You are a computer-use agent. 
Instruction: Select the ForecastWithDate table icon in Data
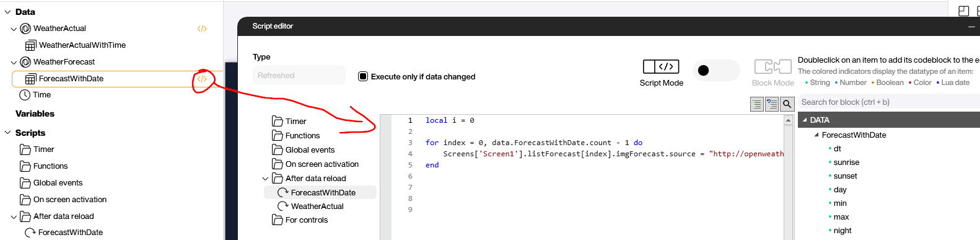coord(30,79)
